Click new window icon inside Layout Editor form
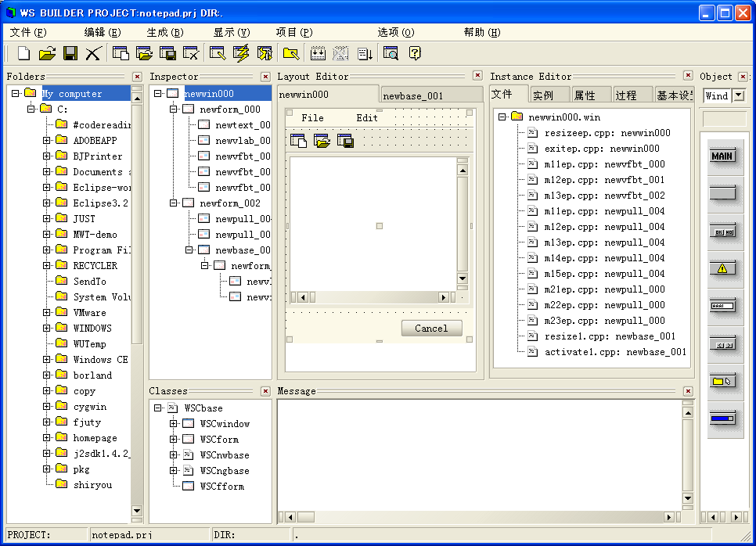Viewport: 756px width, 546px height. (x=299, y=141)
